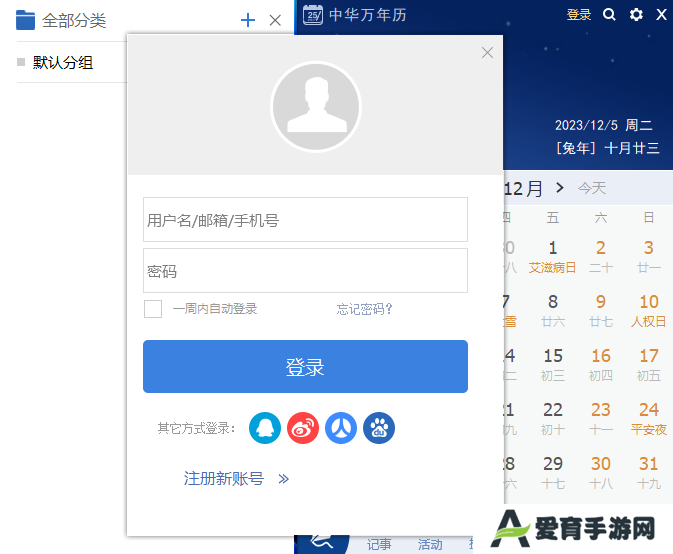673x554 pixels.
Task: Select December 17 in the calendar
Action: pos(649,365)
